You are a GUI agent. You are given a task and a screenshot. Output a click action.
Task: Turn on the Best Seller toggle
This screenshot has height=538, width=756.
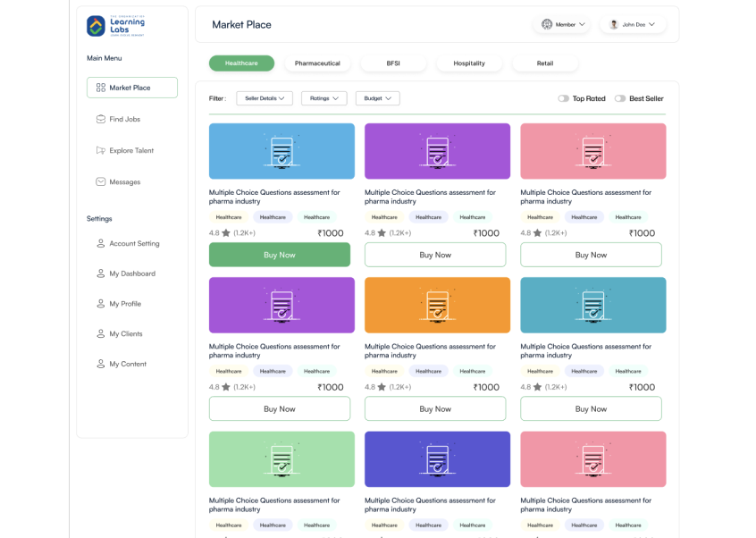620,98
